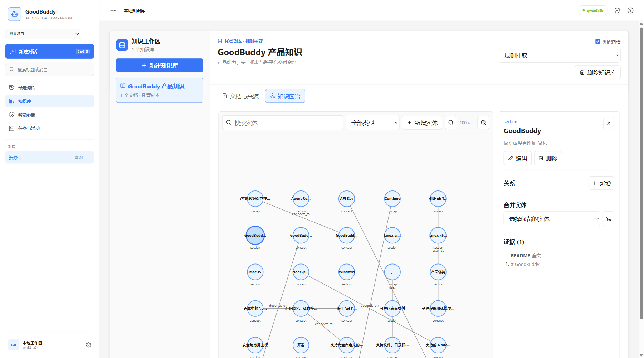Add a new project with plus icon
644x358 pixels.
pos(88,34)
